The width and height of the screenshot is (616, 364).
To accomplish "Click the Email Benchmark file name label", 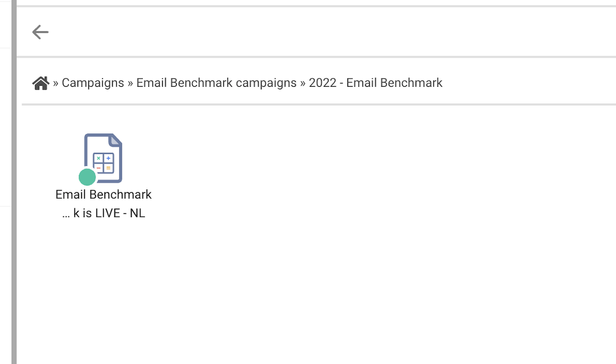I will pos(103,194).
